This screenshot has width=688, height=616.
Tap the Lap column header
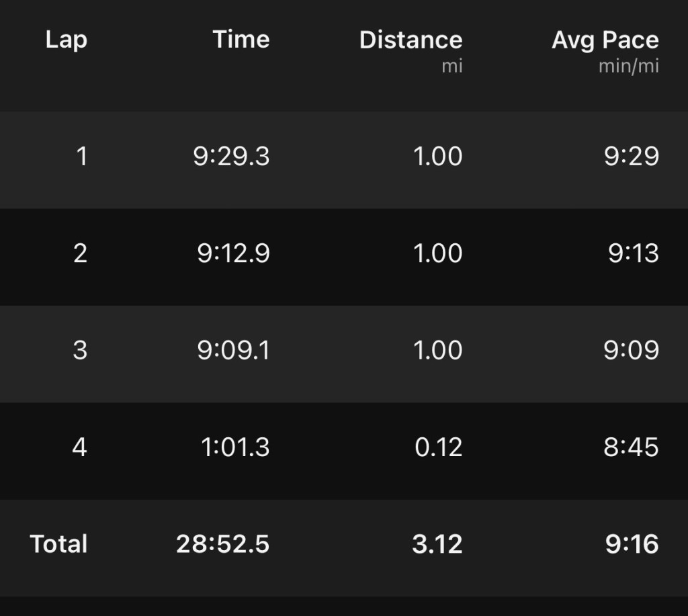[67, 40]
